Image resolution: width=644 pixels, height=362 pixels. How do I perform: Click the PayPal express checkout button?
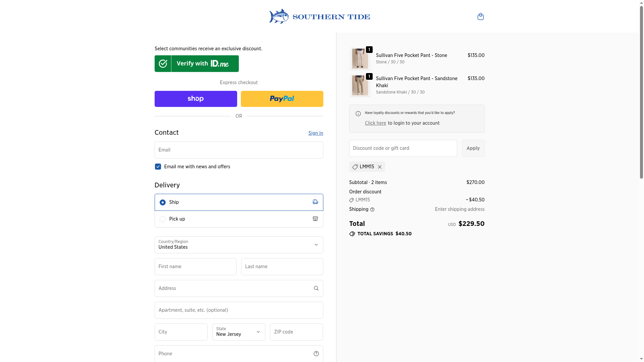pyautogui.click(x=282, y=99)
